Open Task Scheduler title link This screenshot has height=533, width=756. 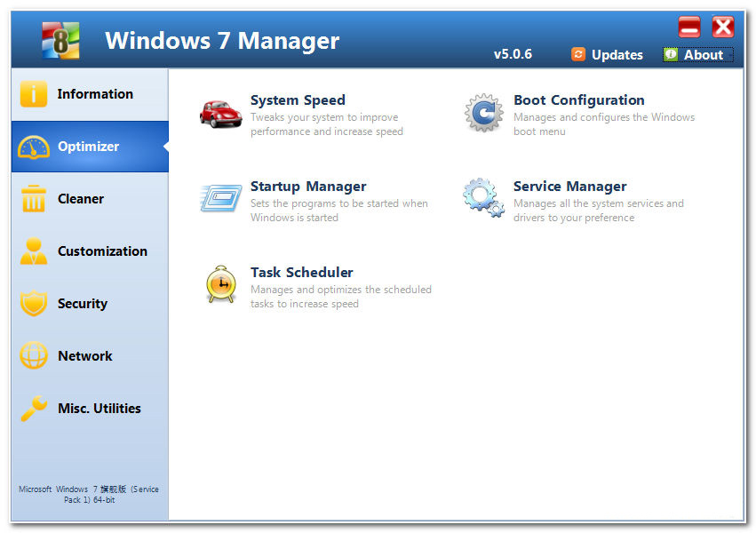pyautogui.click(x=301, y=273)
